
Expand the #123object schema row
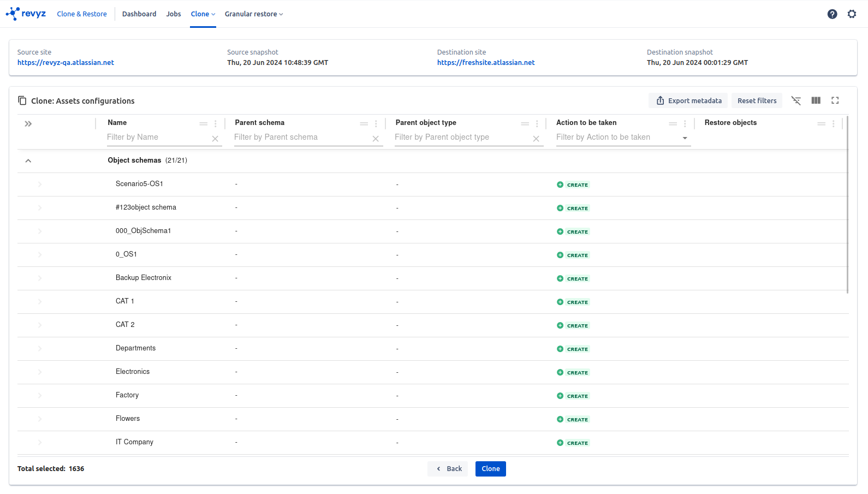(40, 208)
